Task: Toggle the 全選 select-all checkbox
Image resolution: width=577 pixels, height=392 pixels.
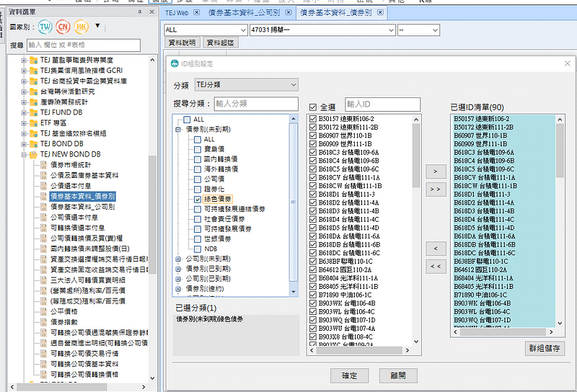Action: (313, 105)
